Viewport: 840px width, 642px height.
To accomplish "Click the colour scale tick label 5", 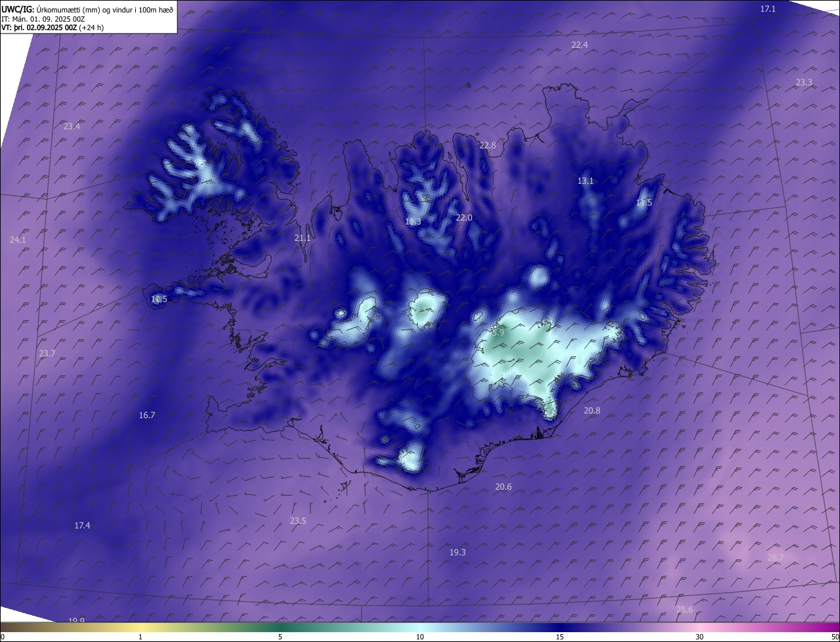I will 280,637.
